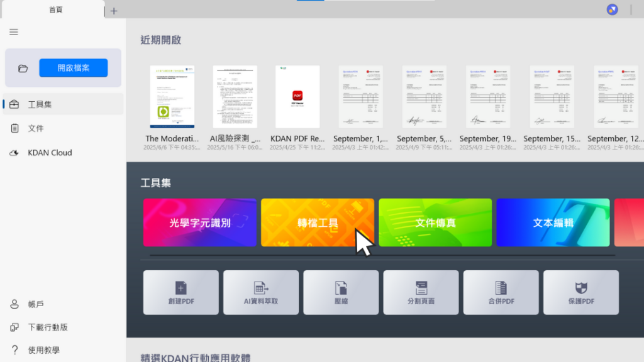Screen dimensions: 644x362
Task: Click the '2025/4/25 下午 11:2...' timestamp
Action: point(297,147)
